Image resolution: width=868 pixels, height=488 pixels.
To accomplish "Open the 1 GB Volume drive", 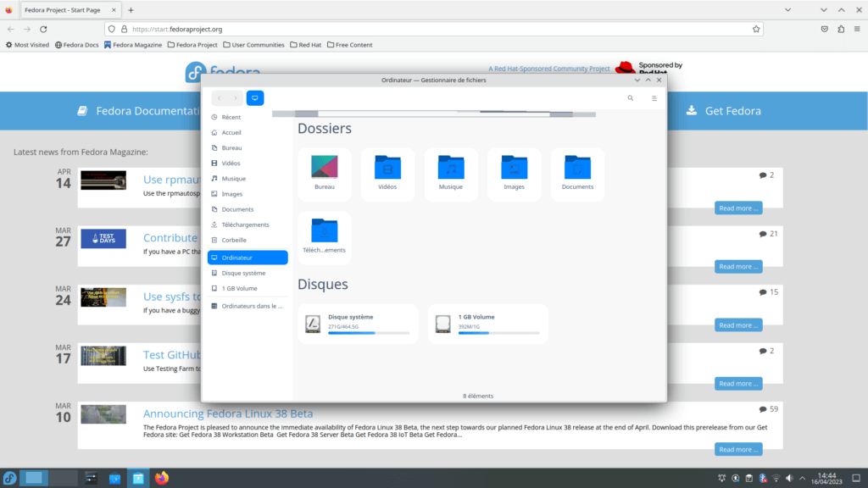I will [x=487, y=324].
